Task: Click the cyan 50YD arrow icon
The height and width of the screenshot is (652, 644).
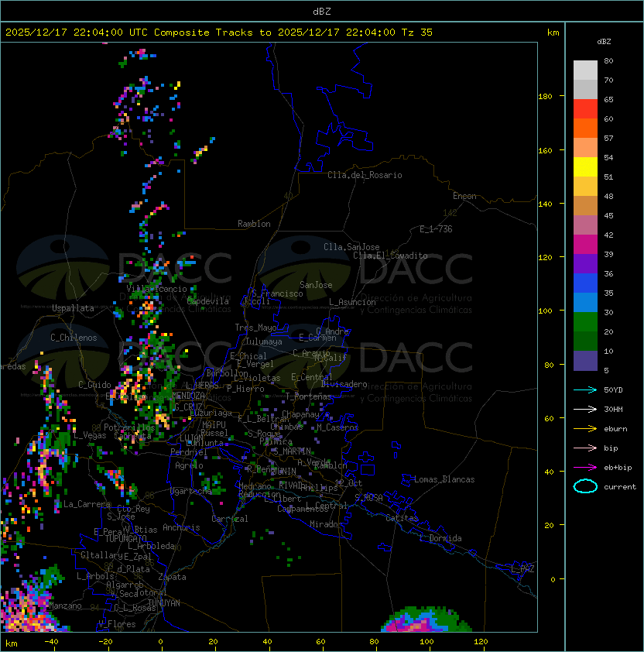Action: (585, 389)
